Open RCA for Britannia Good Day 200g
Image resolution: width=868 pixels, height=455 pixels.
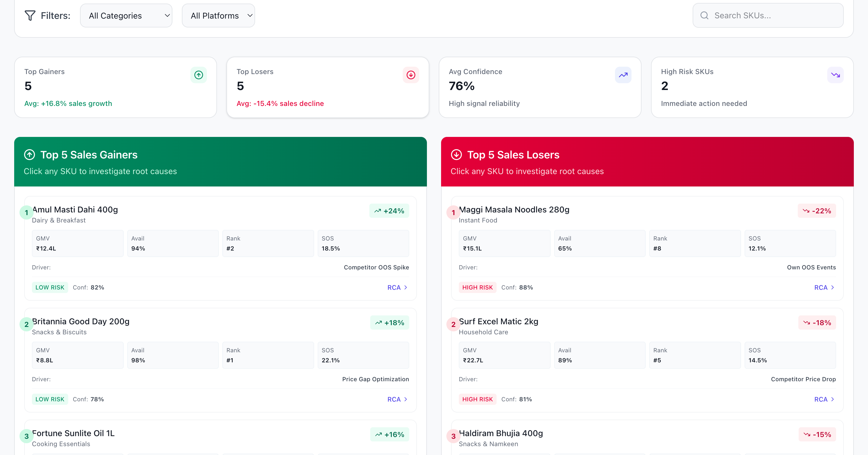398,399
